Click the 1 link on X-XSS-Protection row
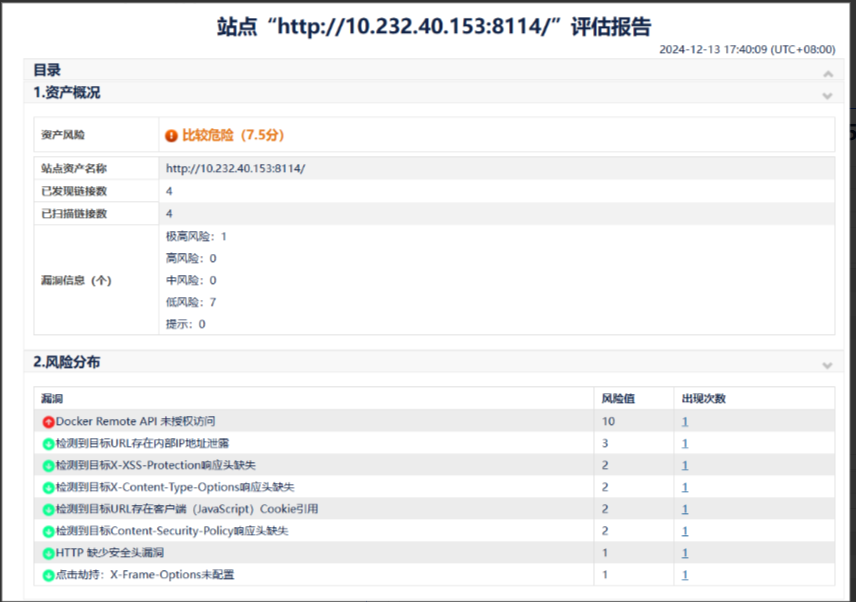 coord(684,465)
